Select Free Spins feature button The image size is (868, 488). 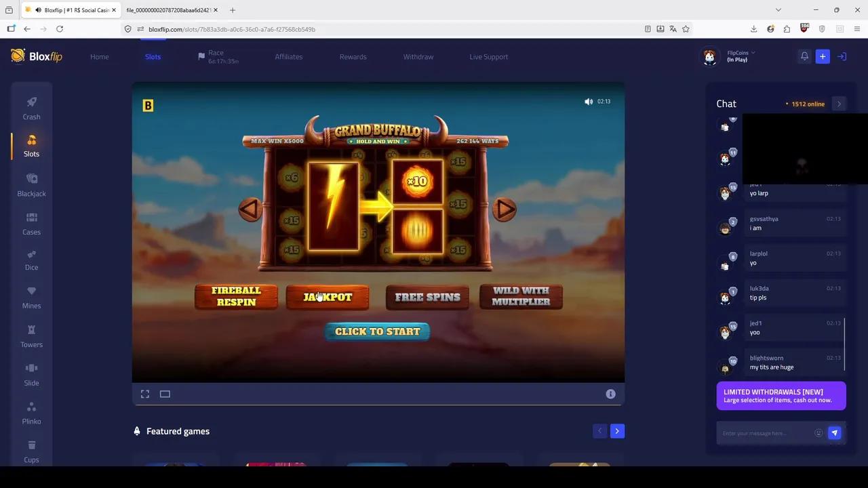pos(427,297)
